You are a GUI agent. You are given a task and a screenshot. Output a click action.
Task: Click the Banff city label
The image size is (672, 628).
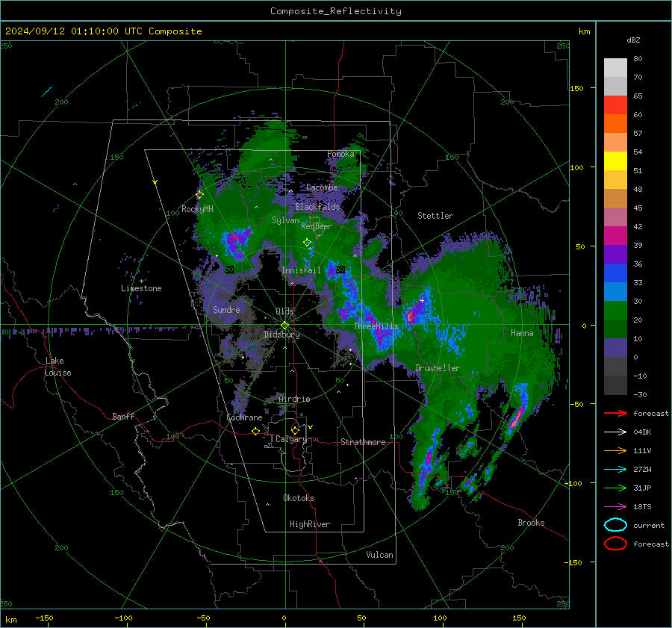tap(123, 416)
